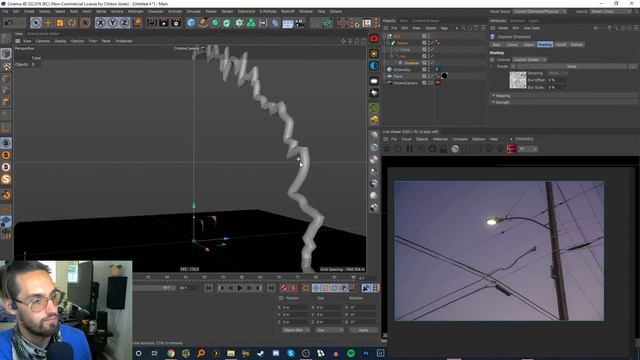The height and width of the screenshot is (360, 640).
Task: Restart the Live Viewer render with refresh icon
Action: pos(398,149)
